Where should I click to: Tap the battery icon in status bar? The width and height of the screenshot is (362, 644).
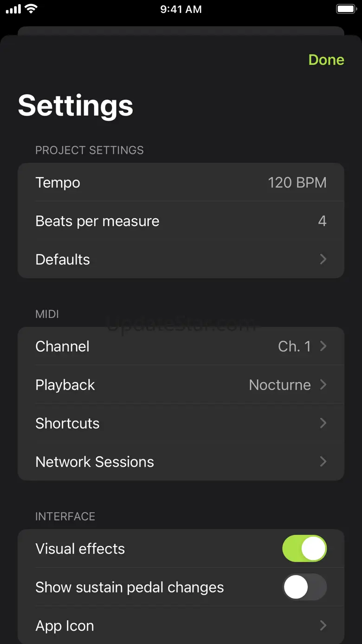click(x=346, y=9)
